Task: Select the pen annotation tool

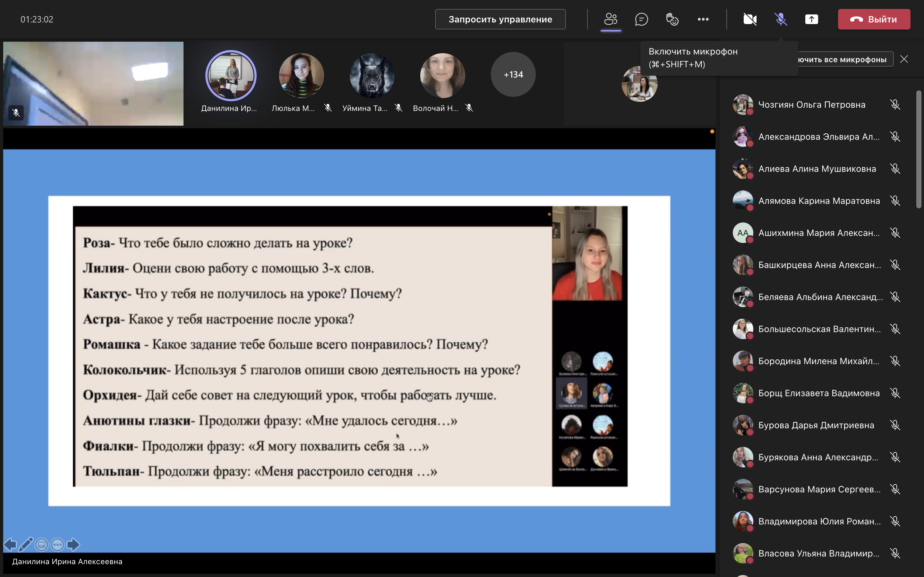Action: click(x=26, y=545)
